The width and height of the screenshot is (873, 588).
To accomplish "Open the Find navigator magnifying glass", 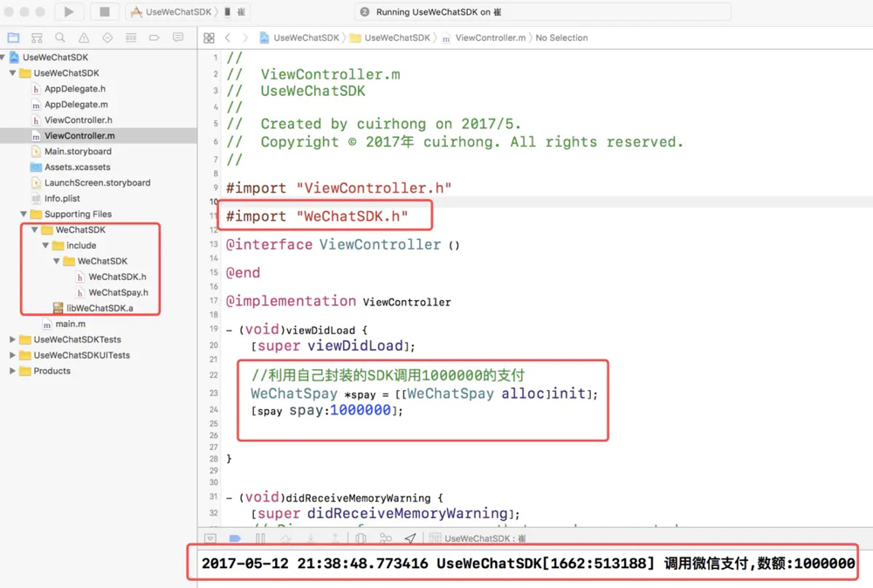I will (60, 38).
